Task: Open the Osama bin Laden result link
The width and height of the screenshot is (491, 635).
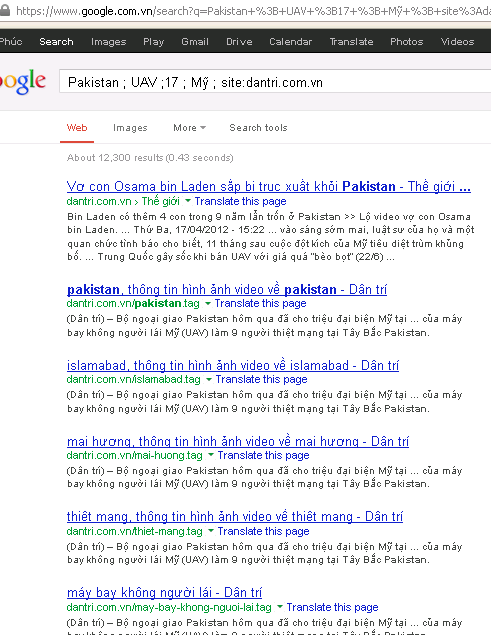Action: (269, 186)
